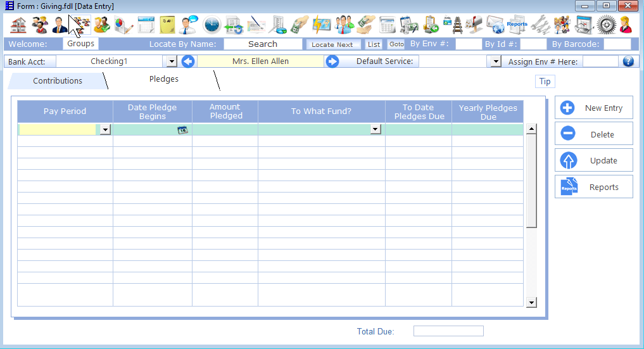Click the Amount Pledged cell in first row
Image resolution: width=644 pixels, height=349 pixels.
(x=225, y=129)
